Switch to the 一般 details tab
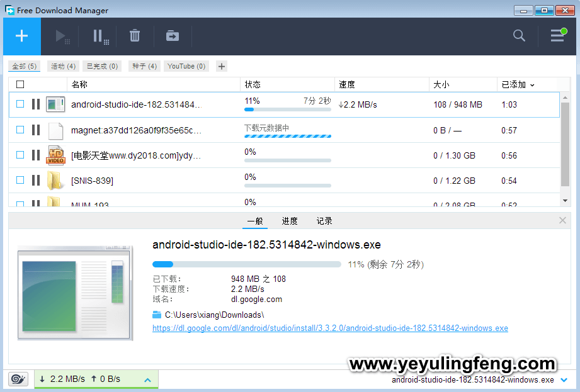This screenshot has width=580, height=392. (x=255, y=221)
